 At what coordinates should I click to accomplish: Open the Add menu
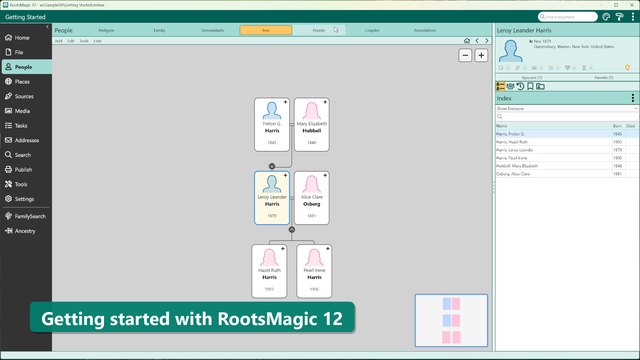point(59,41)
